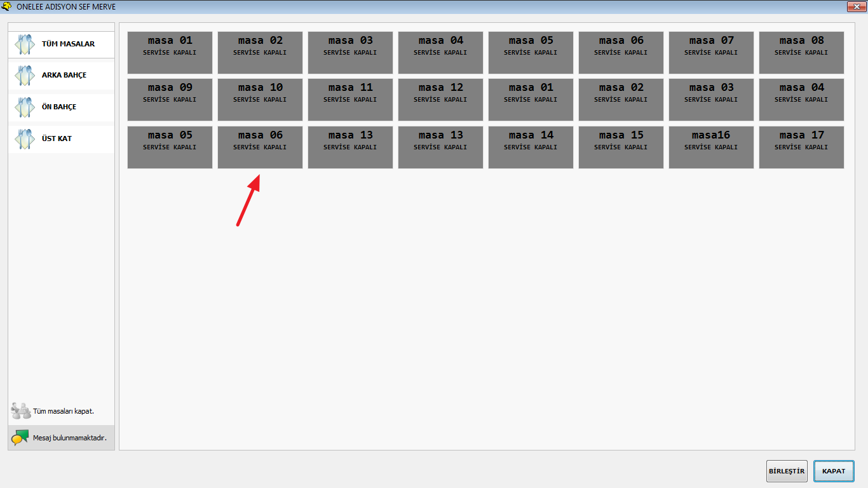Open table masa 15
The width and height of the screenshot is (868, 488).
click(x=621, y=147)
